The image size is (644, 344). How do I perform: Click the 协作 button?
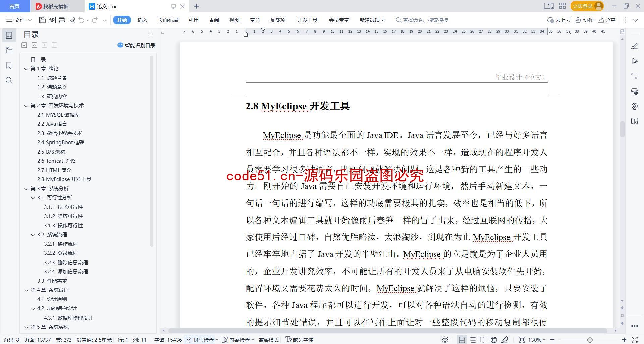pyautogui.click(x=584, y=20)
